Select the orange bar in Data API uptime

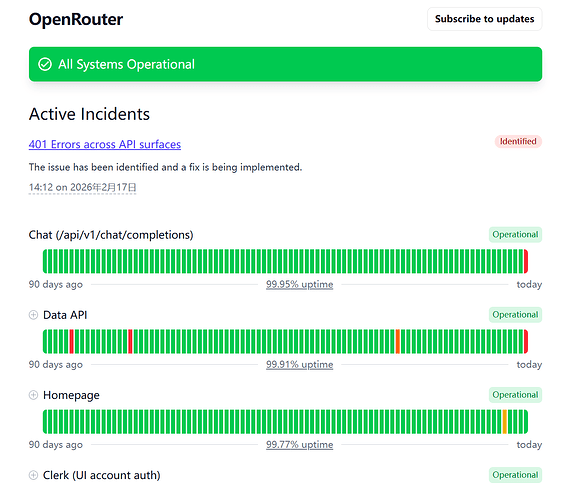point(398,341)
